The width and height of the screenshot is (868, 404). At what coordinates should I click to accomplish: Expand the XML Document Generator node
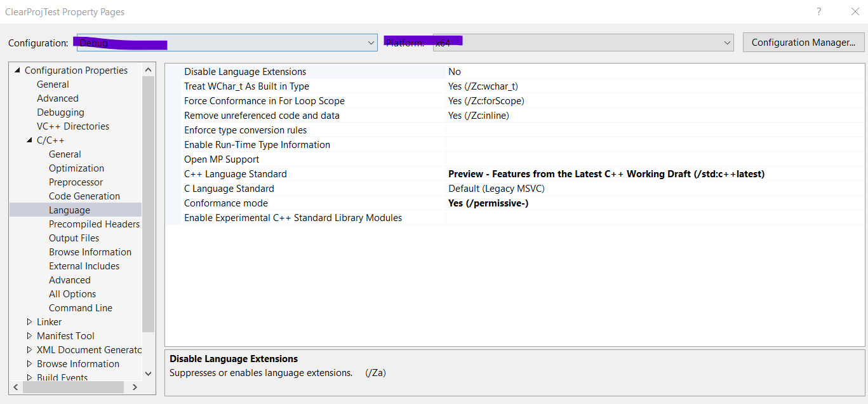(x=29, y=349)
